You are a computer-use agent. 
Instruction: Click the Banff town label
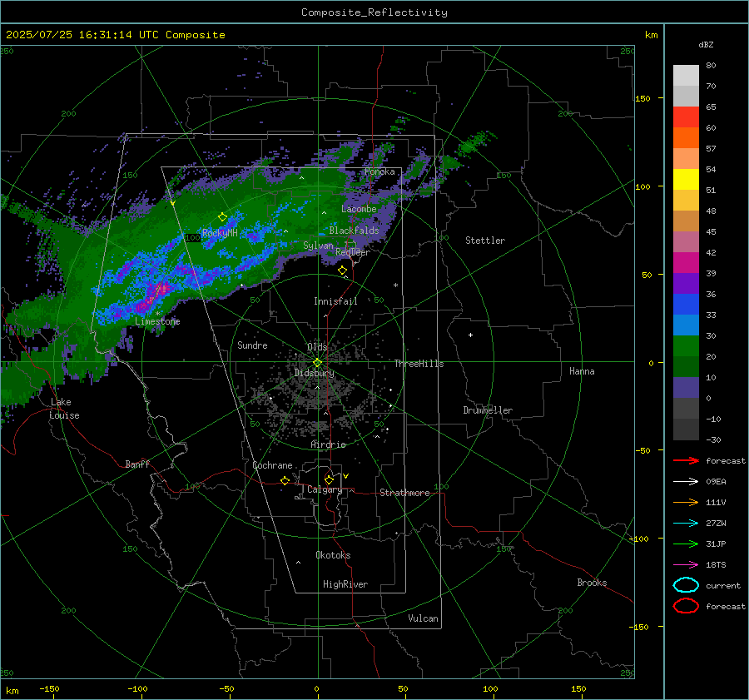tap(137, 464)
